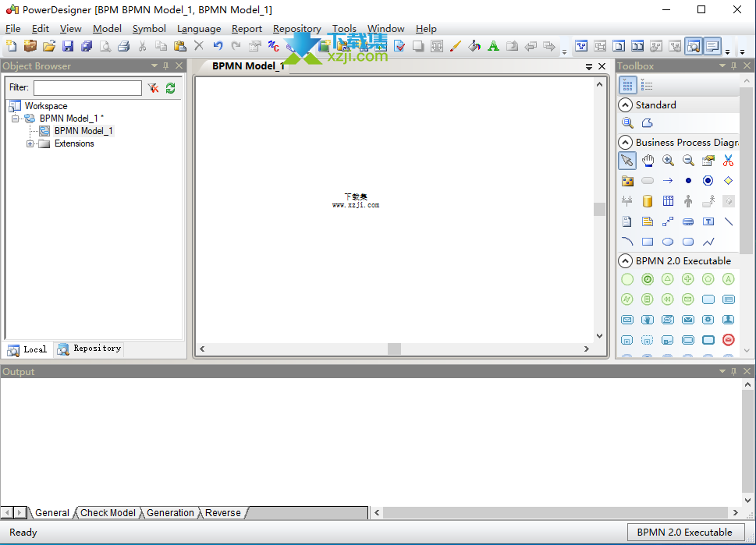Viewport: 756px width, 545px height.
Task: Open the Output panel options dropdown arrow
Action: pos(722,371)
